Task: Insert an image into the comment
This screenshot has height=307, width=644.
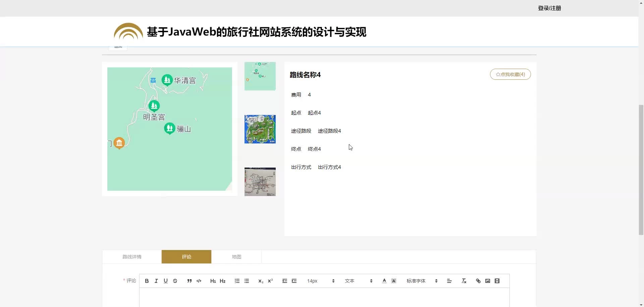Action: pyautogui.click(x=487, y=281)
